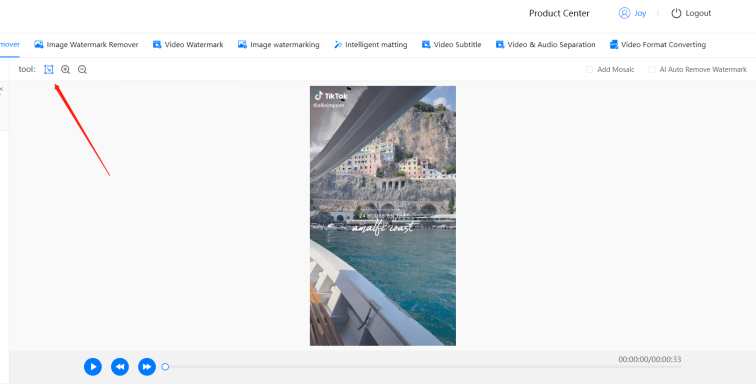Switch to Video Format Converting tab
Screen dimensions: 756x385
tap(658, 44)
